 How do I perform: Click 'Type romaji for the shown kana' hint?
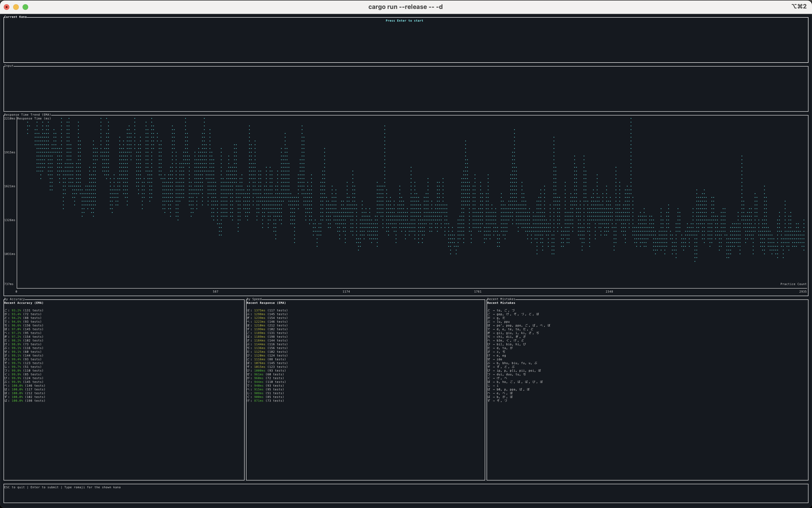pyautogui.click(x=92, y=487)
